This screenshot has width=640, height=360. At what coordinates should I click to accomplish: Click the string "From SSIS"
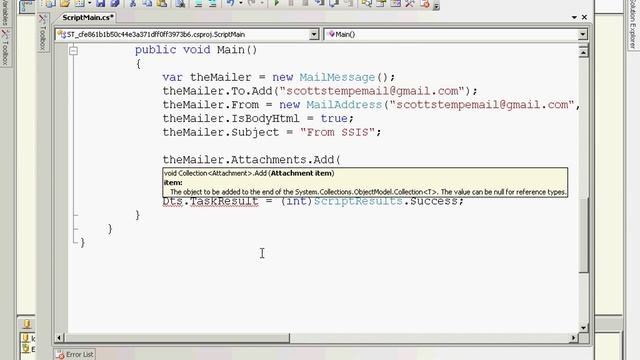point(337,132)
